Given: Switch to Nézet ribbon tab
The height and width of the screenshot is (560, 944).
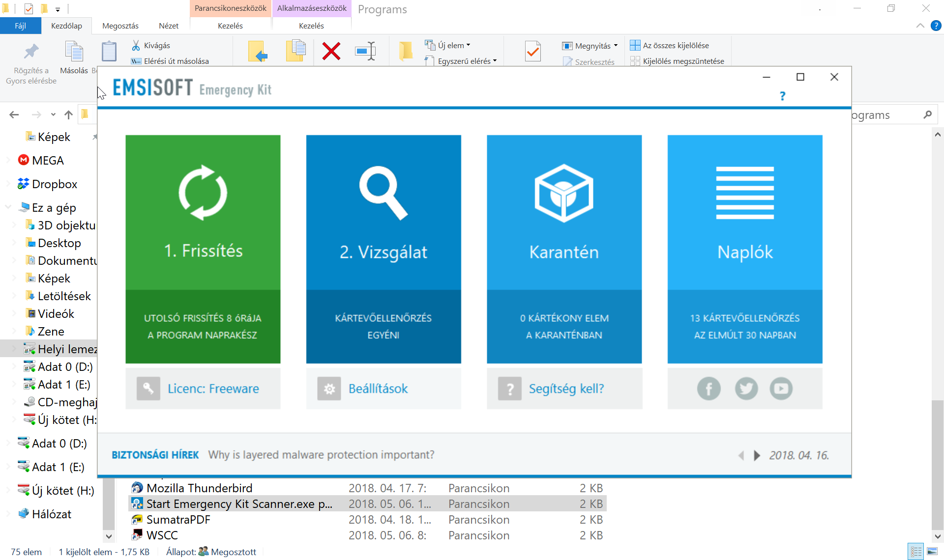Looking at the screenshot, I should (x=169, y=26).
